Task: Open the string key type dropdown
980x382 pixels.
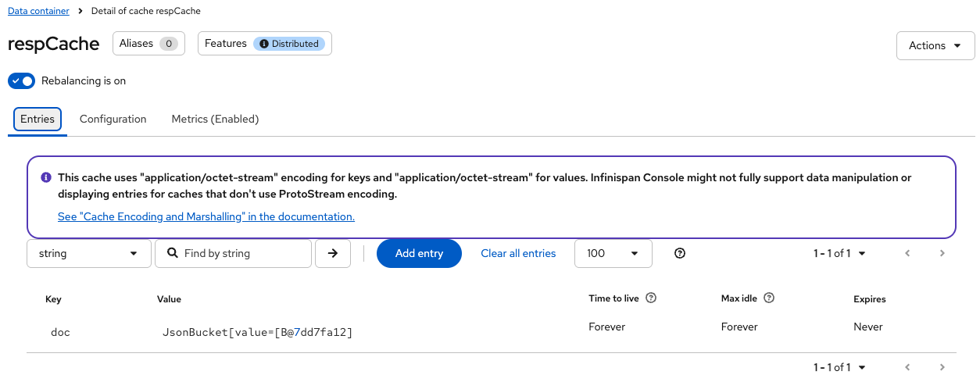Action: coord(89,253)
